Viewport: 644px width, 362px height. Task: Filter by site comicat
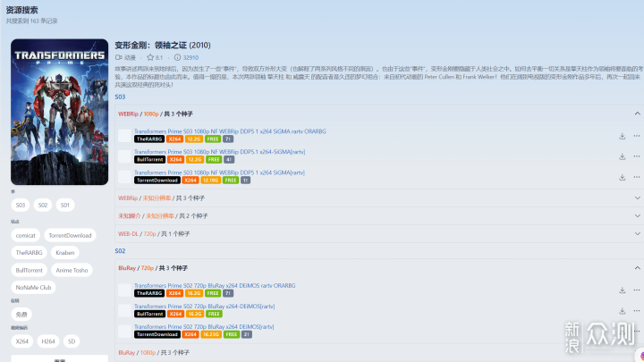click(x=25, y=235)
